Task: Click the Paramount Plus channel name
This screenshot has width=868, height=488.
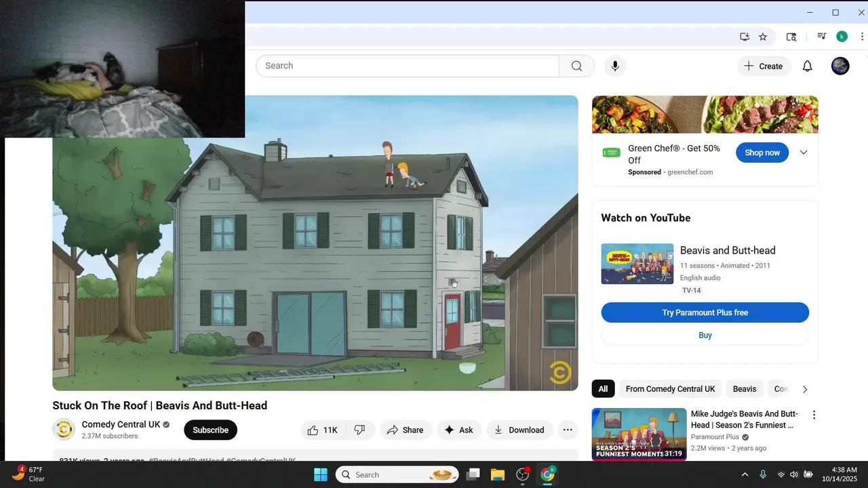Action: tap(715, 437)
